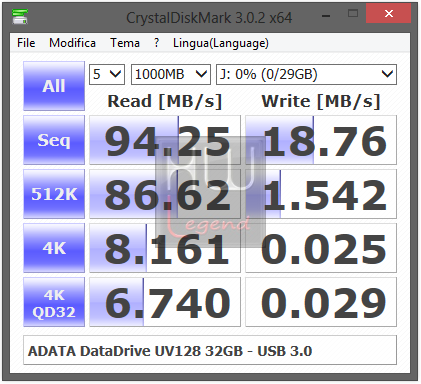421x384 pixels.
Task: Open the Tema menu
Action: click(x=125, y=43)
